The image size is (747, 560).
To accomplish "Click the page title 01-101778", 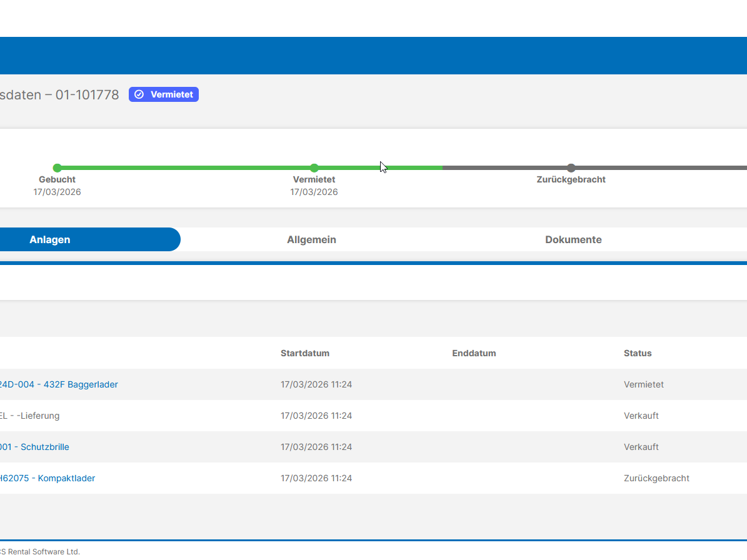I will (x=59, y=95).
